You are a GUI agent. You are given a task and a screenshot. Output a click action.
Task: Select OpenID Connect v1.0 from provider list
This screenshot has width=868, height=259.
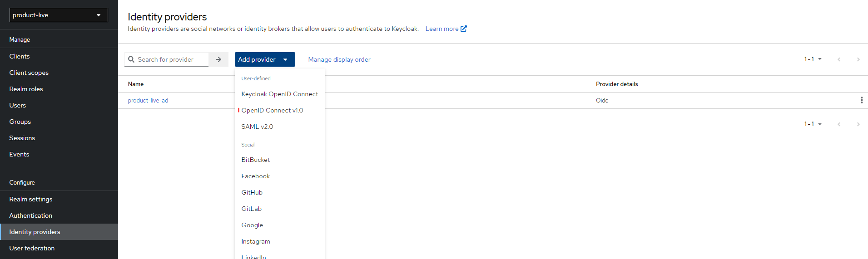pos(272,110)
